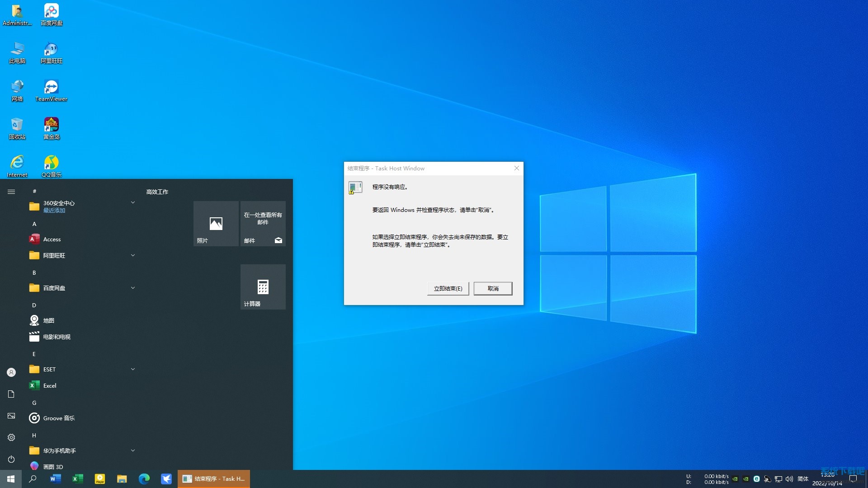Open Settings gear in start sidebar

[x=11, y=437]
